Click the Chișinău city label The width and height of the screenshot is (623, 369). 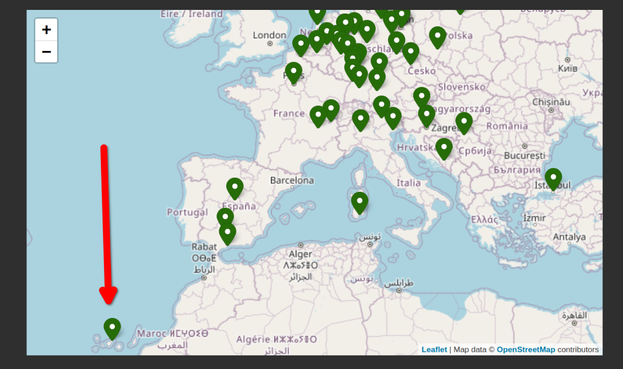pyautogui.click(x=551, y=102)
